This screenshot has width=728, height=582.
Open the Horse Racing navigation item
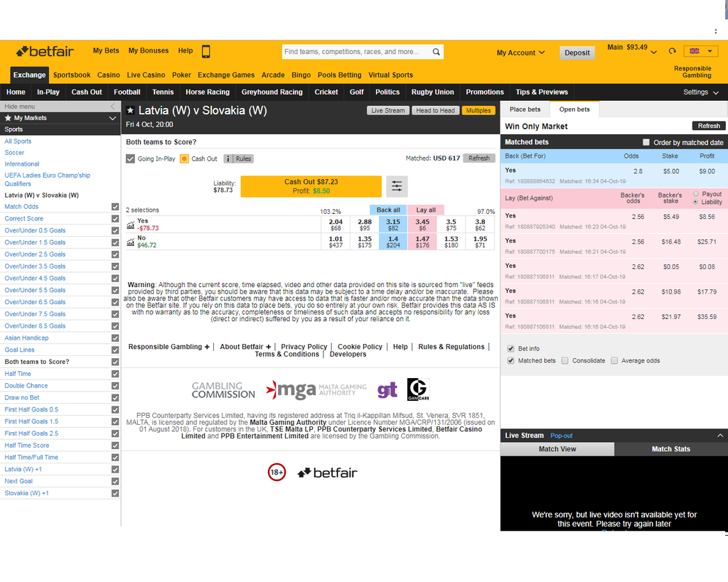208,92
